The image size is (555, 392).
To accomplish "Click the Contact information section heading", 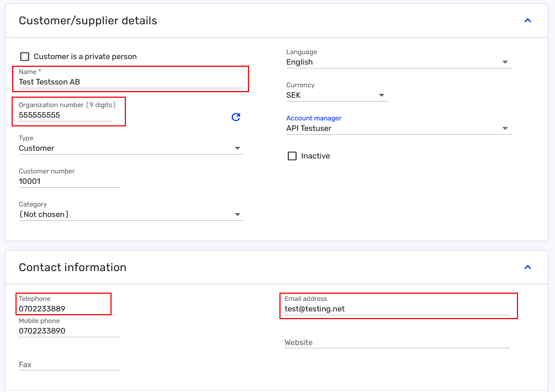I will [x=72, y=268].
